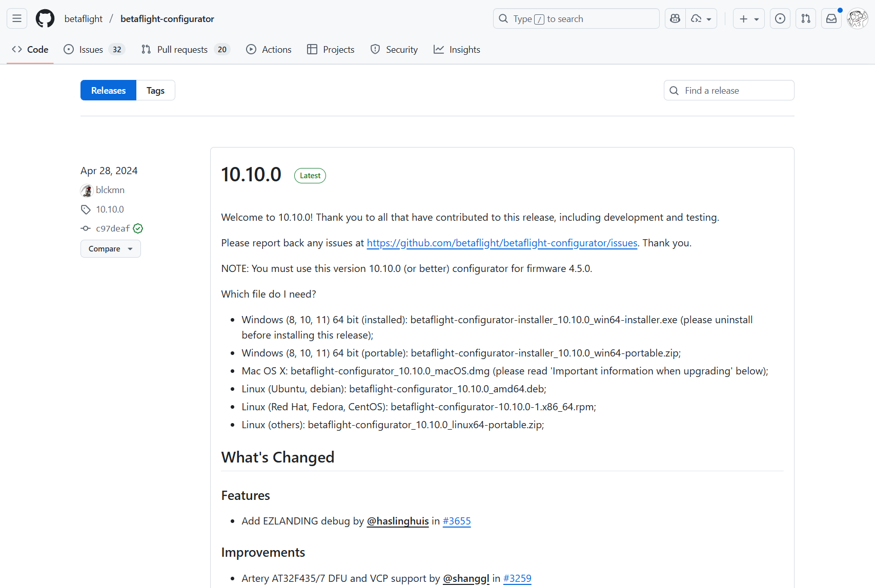Click 'Which file do I need?' text
875x588 pixels.
[x=269, y=294]
